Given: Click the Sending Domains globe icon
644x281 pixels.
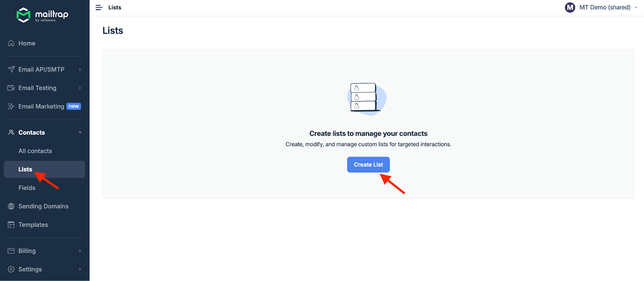Looking at the screenshot, I should click(11, 206).
